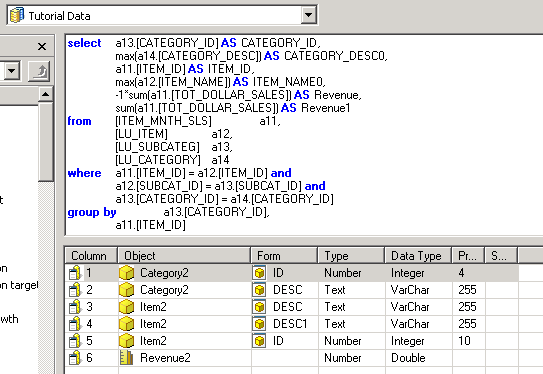Select the column icon in row 6
The width and height of the screenshot is (543, 374).
[x=74, y=358]
